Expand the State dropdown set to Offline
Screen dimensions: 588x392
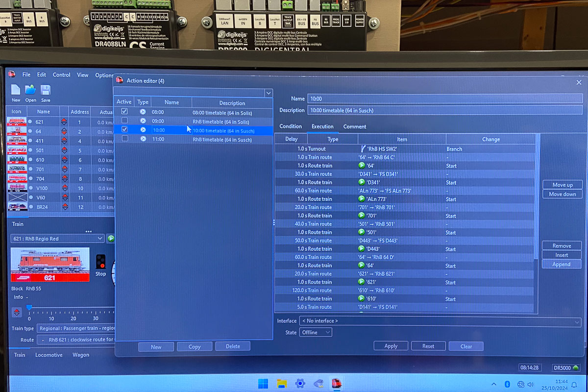[x=316, y=333]
